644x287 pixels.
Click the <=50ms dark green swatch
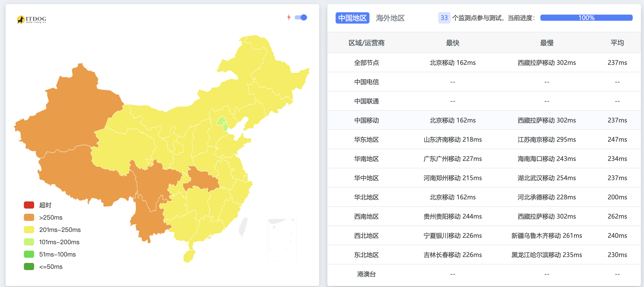29,266
